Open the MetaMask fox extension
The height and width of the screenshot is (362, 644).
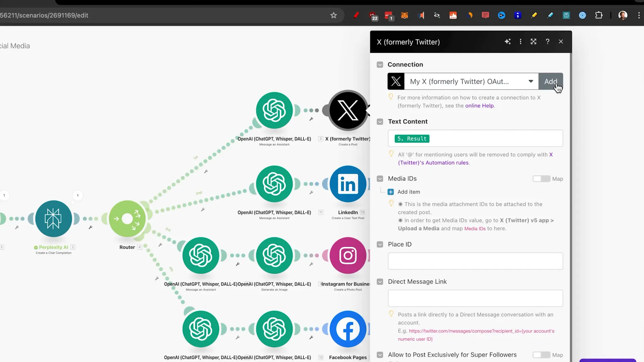(x=405, y=15)
